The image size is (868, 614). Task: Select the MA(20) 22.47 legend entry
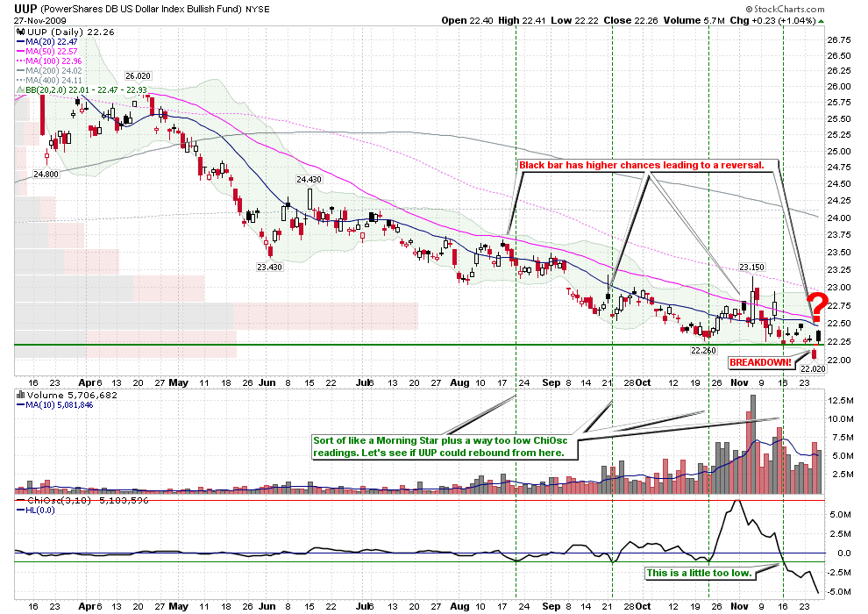(47, 41)
